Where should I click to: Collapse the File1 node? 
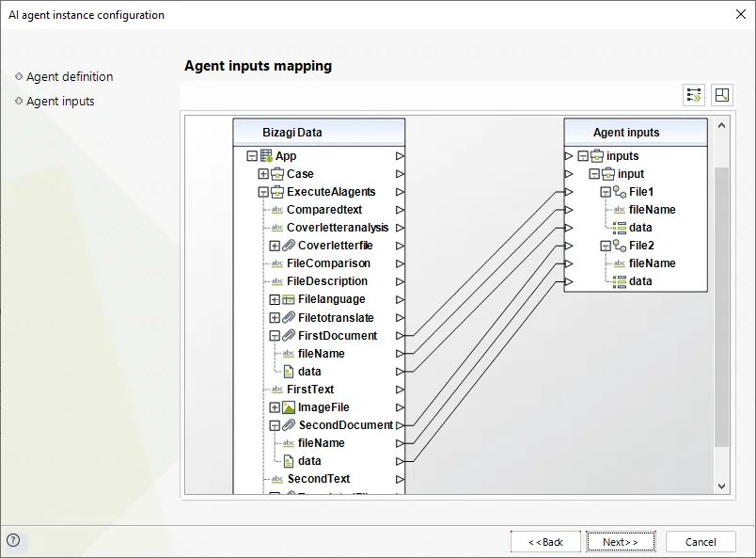(606, 192)
